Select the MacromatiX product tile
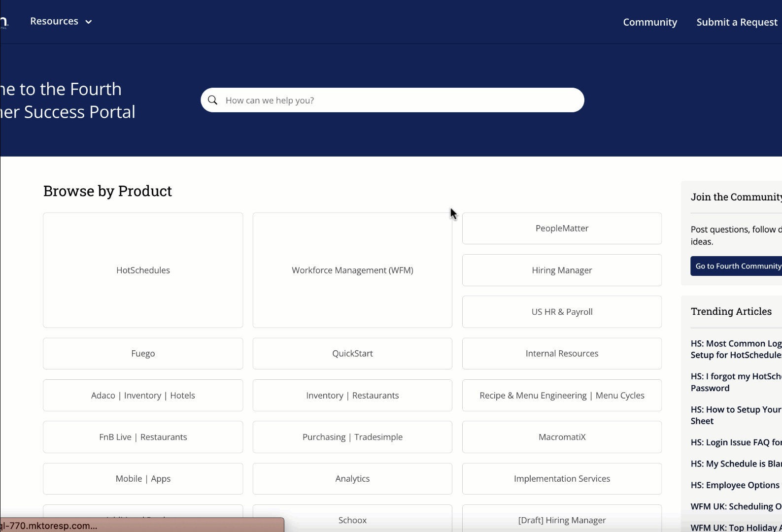The width and height of the screenshot is (782, 532). [x=562, y=437]
